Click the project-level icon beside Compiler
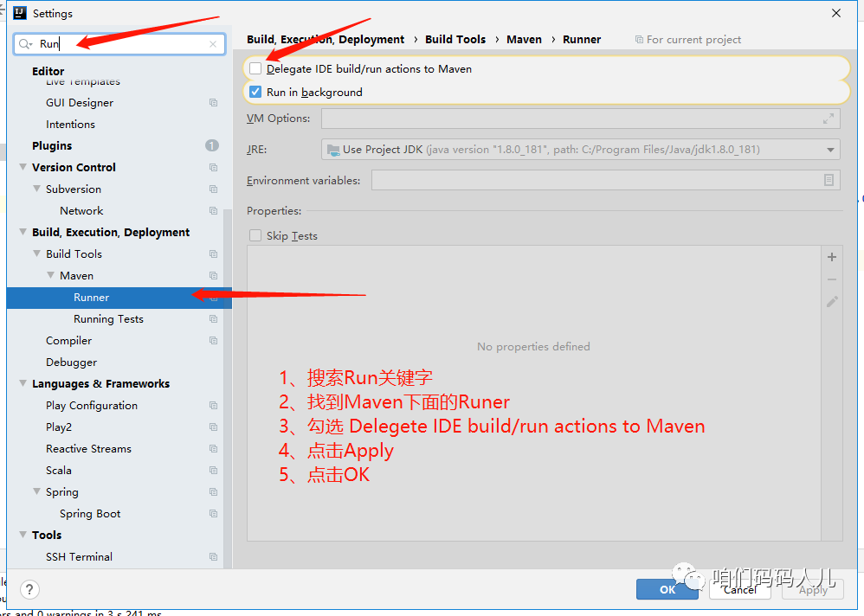 [213, 341]
